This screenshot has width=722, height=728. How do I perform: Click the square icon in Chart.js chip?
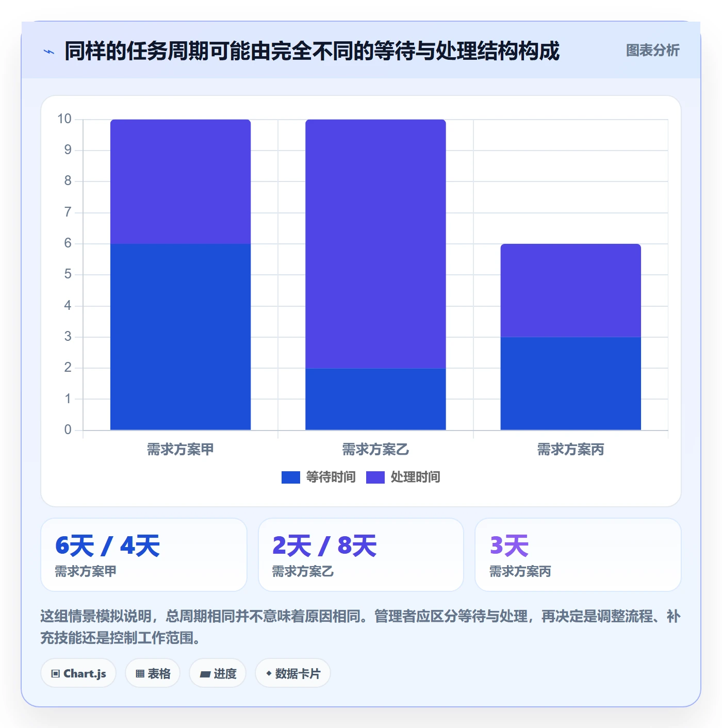click(x=56, y=674)
